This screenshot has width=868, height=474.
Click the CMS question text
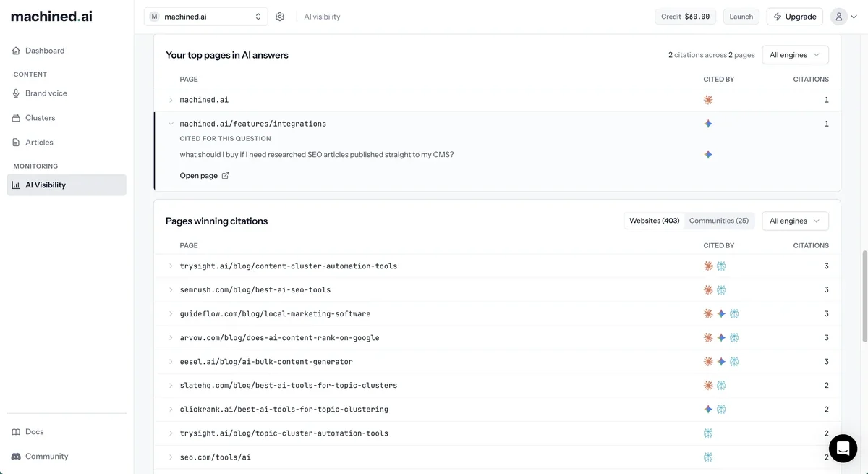tap(317, 154)
